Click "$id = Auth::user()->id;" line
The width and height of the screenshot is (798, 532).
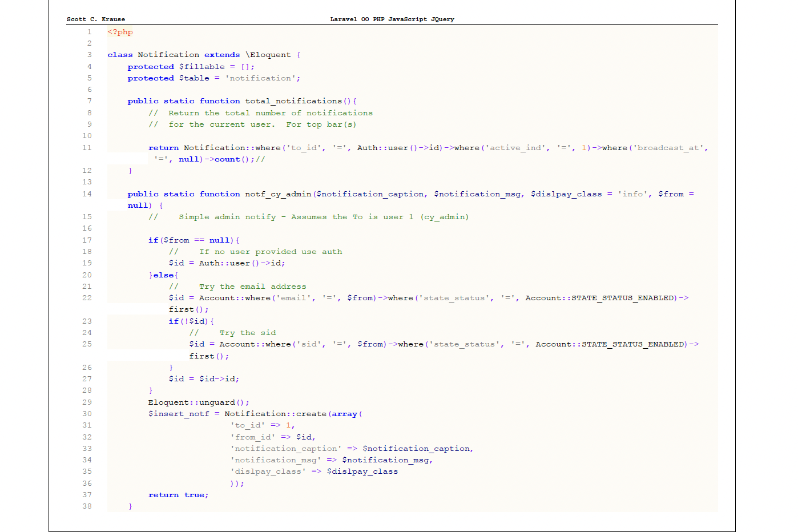coord(227,263)
